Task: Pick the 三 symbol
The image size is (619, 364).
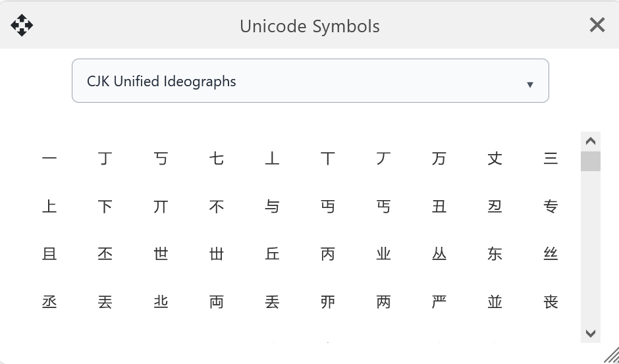Action: pyautogui.click(x=551, y=159)
